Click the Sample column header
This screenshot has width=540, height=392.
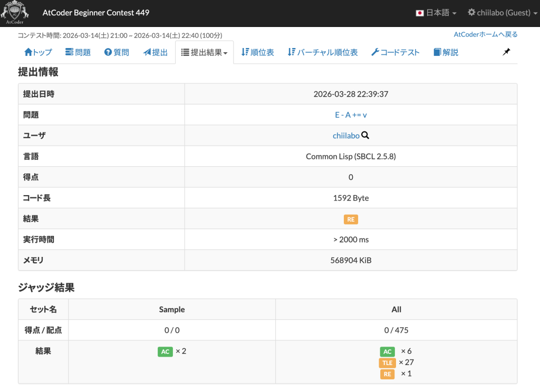[x=172, y=309]
